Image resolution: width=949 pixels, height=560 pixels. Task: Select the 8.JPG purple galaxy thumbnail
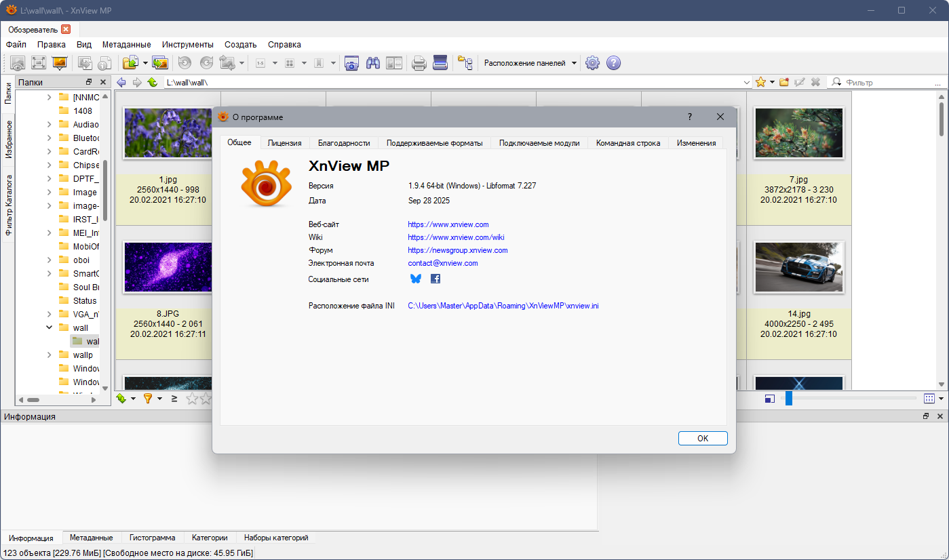tap(168, 267)
